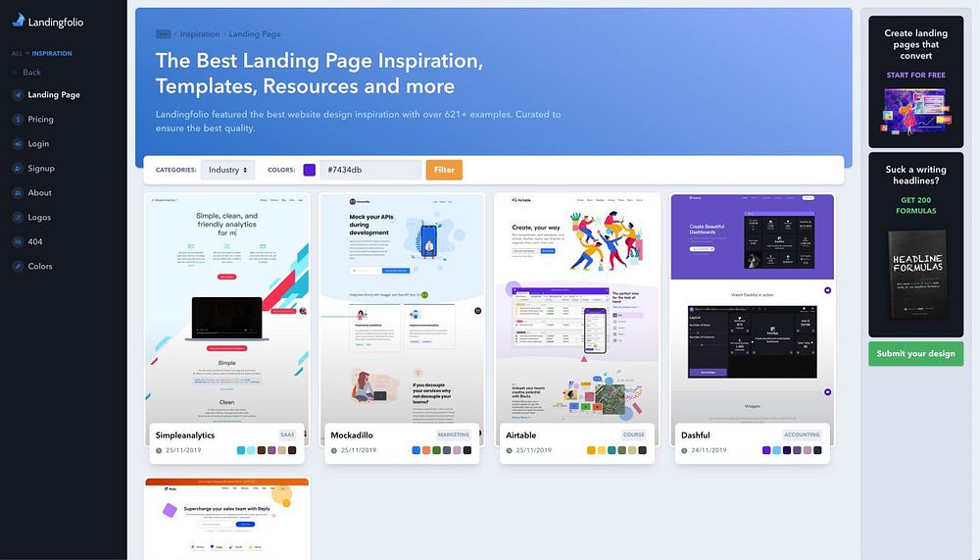
Task: Click the About icon in the sidebar
Action: pyautogui.click(x=18, y=193)
